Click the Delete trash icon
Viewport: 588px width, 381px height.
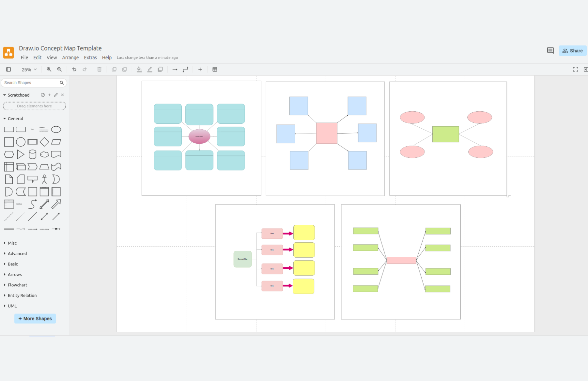[x=100, y=70]
